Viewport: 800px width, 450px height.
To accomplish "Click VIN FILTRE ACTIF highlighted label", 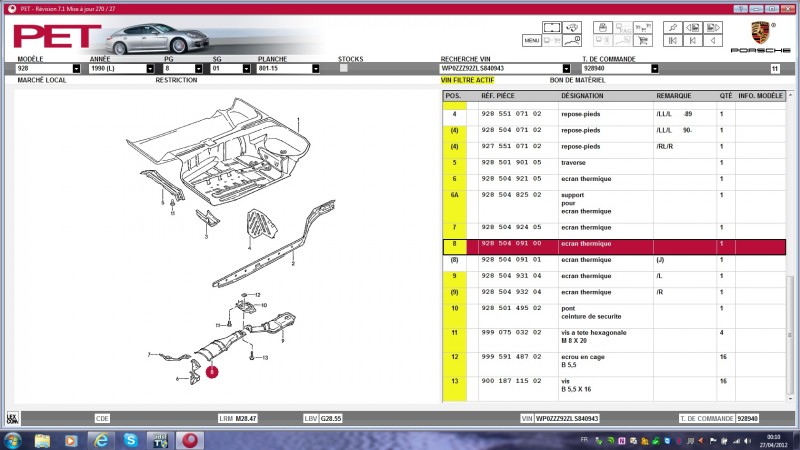I will pos(467,80).
